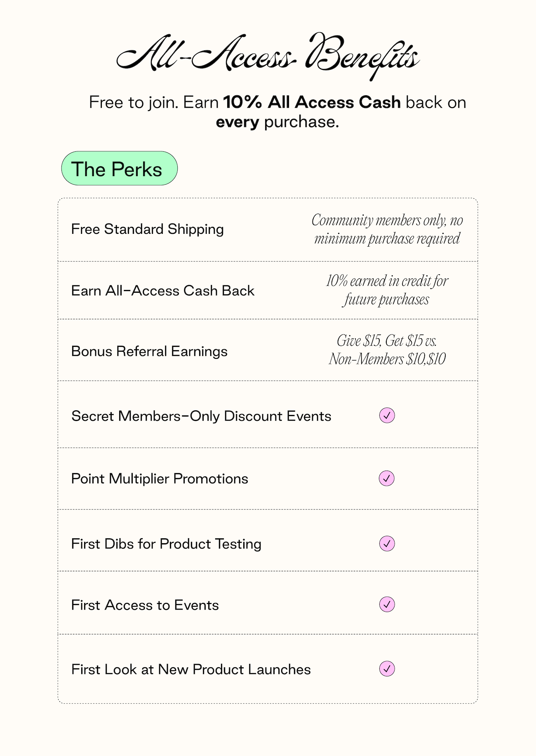Click the 10% earned in credit description
The image size is (536, 756).
pyautogui.click(x=387, y=290)
